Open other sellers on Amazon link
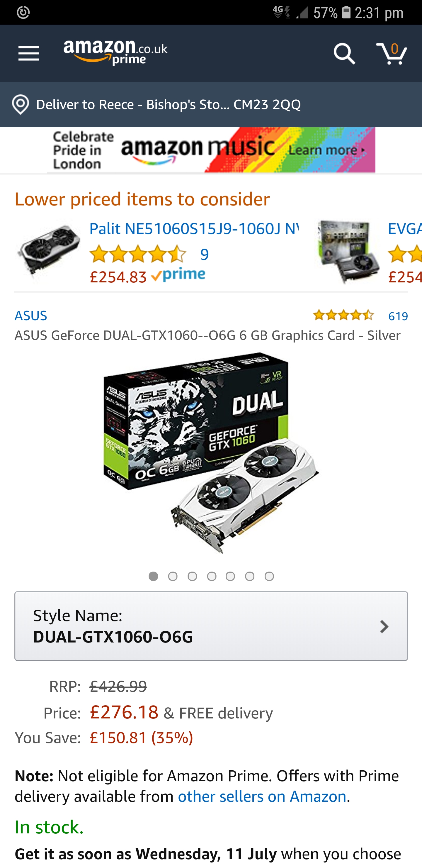The width and height of the screenshot is (422, 868). [262, 796]
